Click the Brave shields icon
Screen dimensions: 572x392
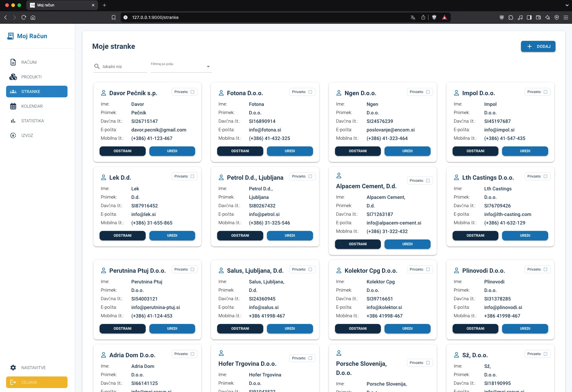(x=434, y=17)
